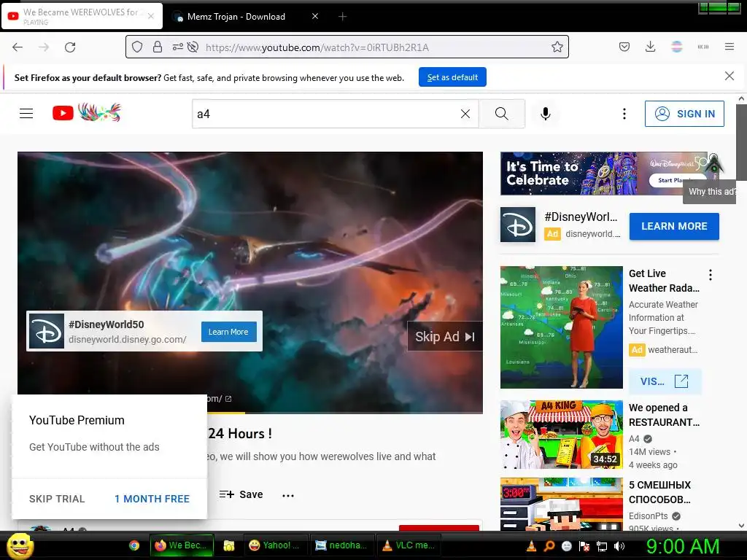Open disneyworld.disney.go.com link in ad overlay
Image resolution: width=747 pixels, height=560 pixels.
pos(128,340)
